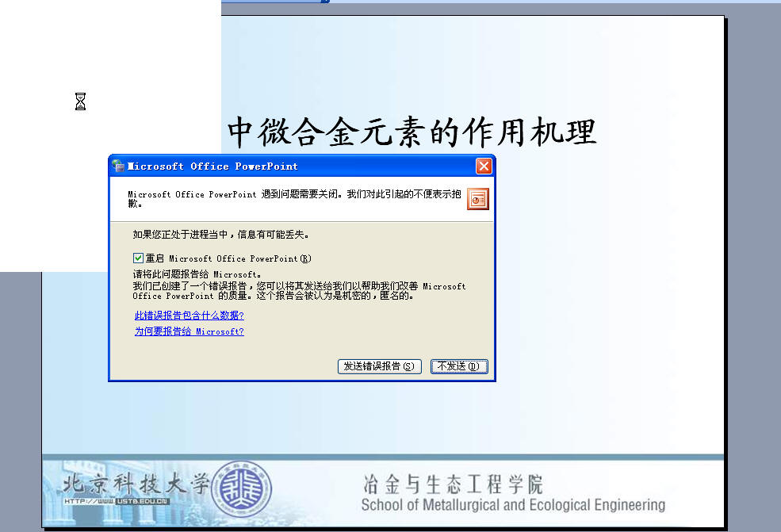The image size is (781, 532).
Task: Click slide title text 中微合金元素的作用机理
Action: (412, 132)
